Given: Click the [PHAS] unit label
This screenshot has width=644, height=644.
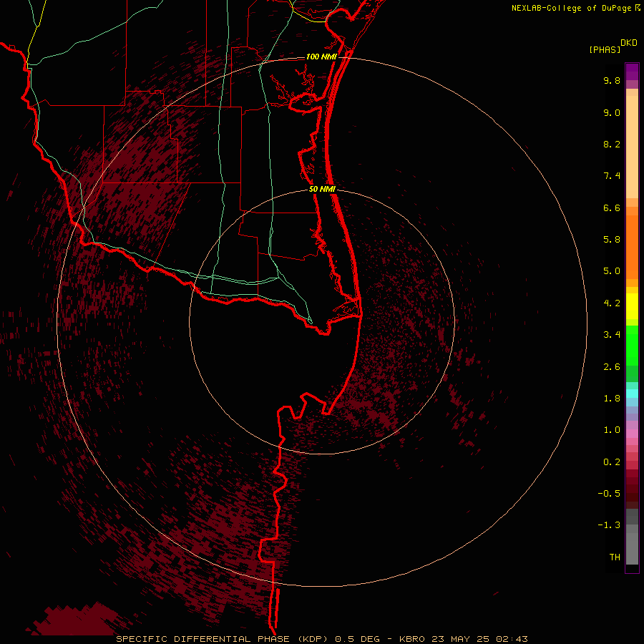Looking at the screenshot, I should click(x=605, y=49).
